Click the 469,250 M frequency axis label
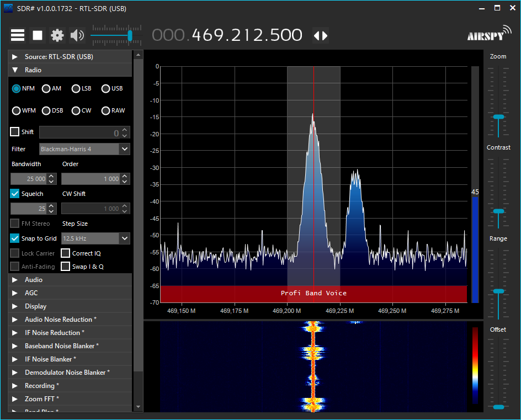This screenshot has width=521, height=420. click(x=392, y=311)
